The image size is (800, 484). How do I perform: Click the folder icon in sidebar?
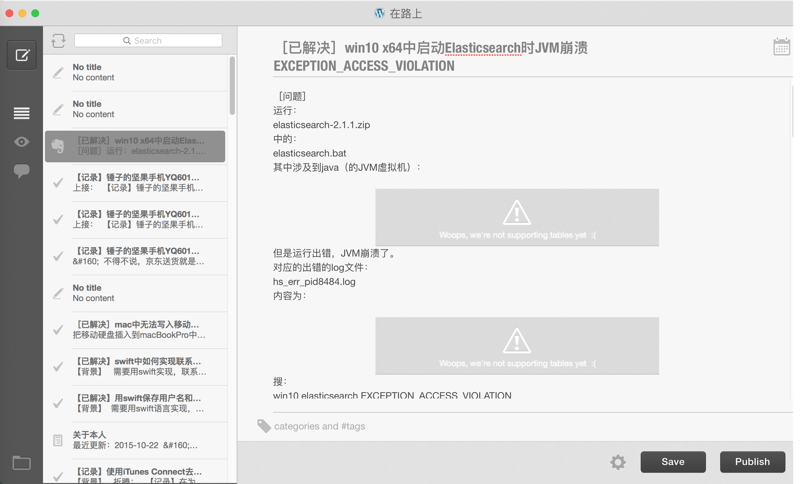pos(21,463)
